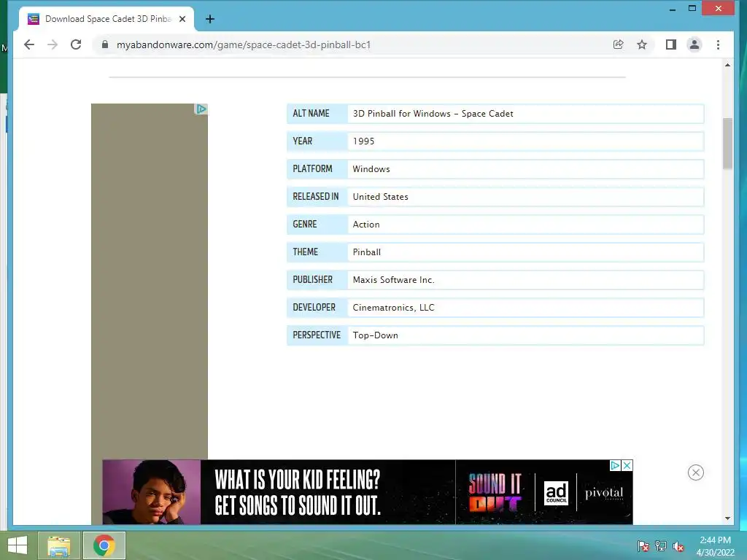Click the forward navigation arrow

tap(53, 44)
